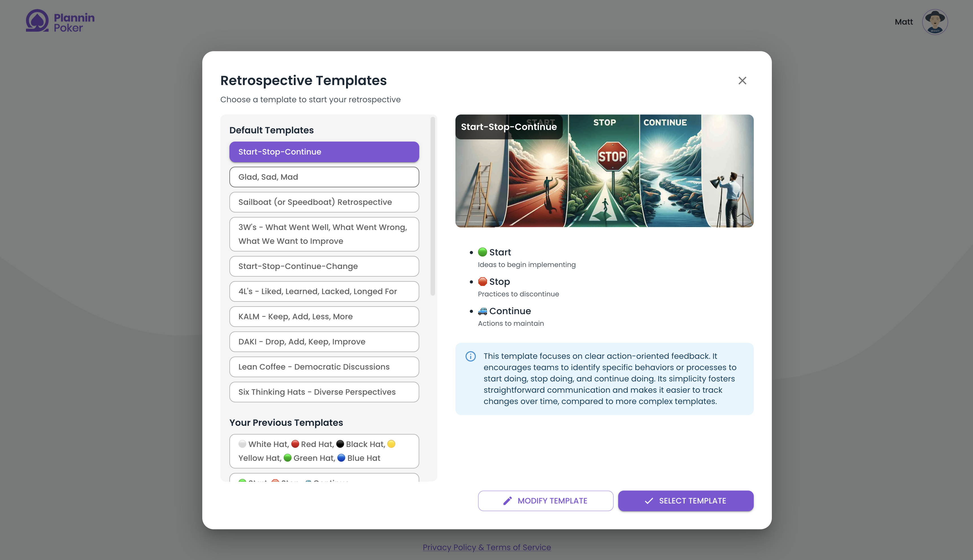Click the red stop sign icon beside Stop

click(x=482, y=281)
